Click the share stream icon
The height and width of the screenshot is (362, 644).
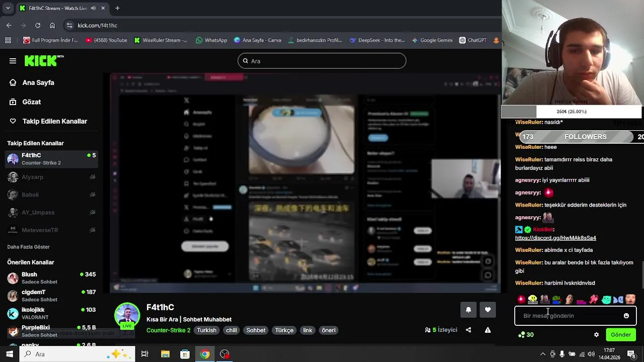click(x=468, y=330)
